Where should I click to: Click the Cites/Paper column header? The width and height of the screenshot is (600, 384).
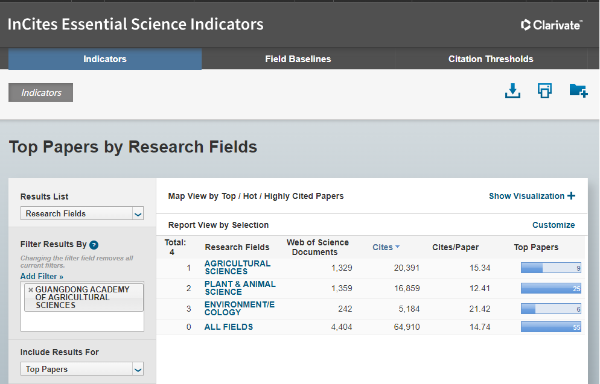455,247
